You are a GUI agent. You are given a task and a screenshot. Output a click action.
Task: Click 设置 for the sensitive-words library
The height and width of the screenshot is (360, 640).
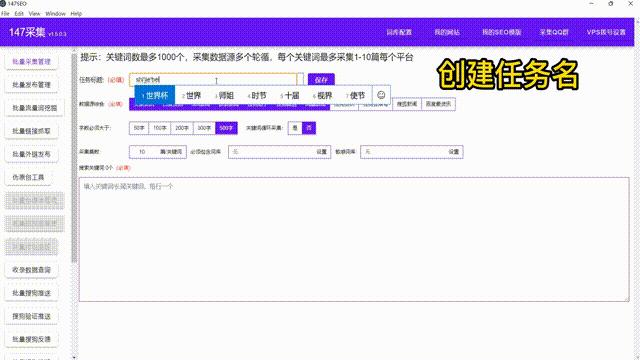click(454, 152)
